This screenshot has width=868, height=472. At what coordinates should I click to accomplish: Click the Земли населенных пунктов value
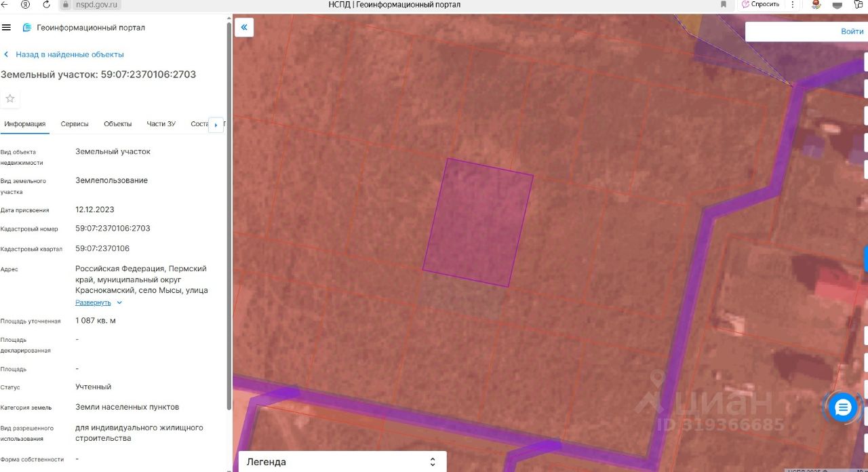click(127, 408)
